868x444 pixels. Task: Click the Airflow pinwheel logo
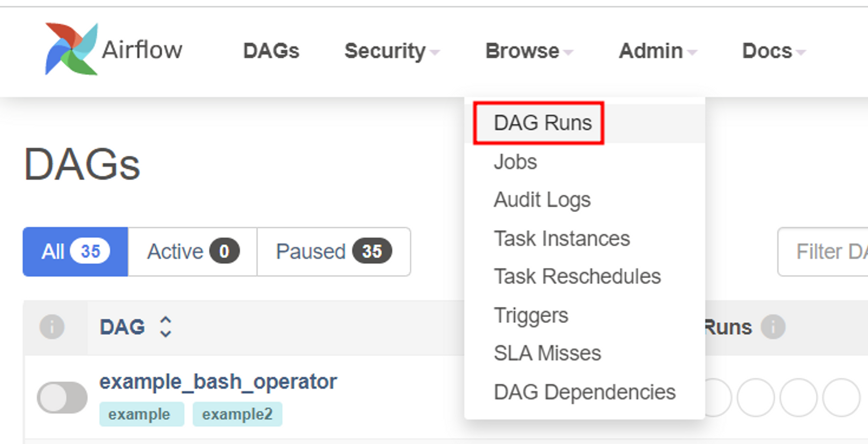point(71,49)
